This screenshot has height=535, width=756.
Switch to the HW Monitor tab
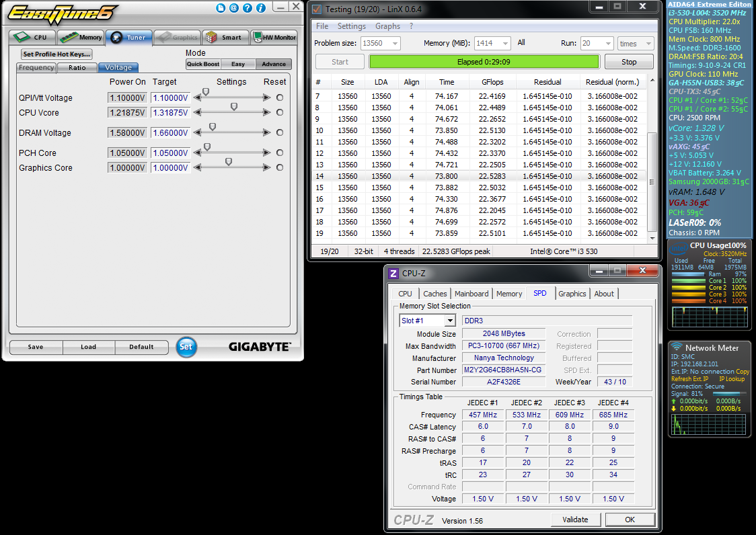tap(274, 38)
